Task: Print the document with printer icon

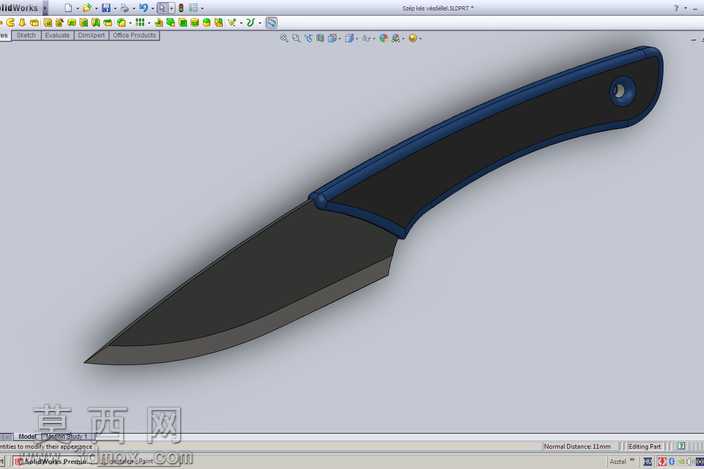Action: (125, 8)
